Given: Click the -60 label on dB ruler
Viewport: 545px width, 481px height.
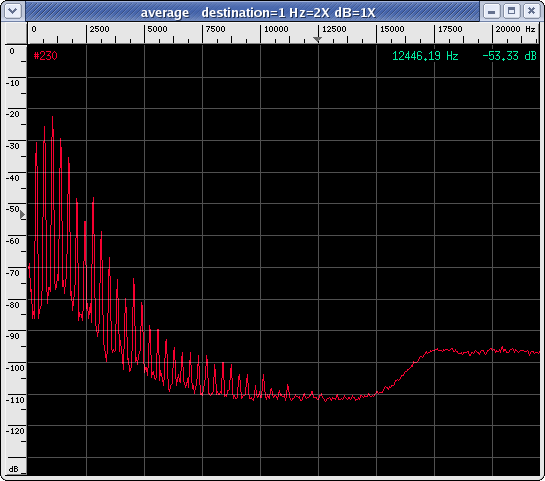Looking at the screenshot, I should [13, 241].
